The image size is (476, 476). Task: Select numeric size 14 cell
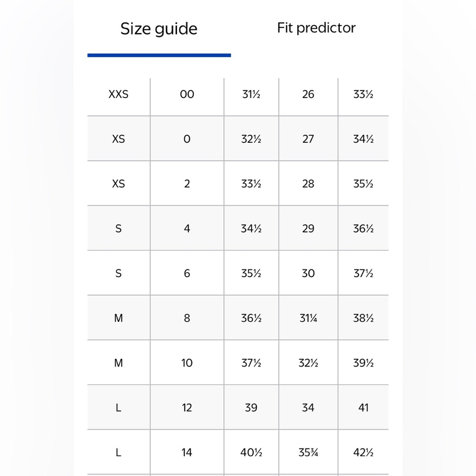point(187,452)
